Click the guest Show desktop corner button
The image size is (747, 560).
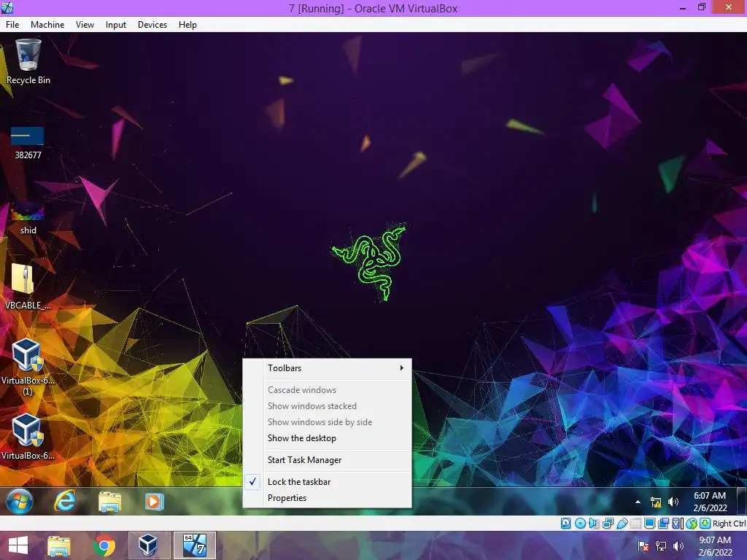742,501
